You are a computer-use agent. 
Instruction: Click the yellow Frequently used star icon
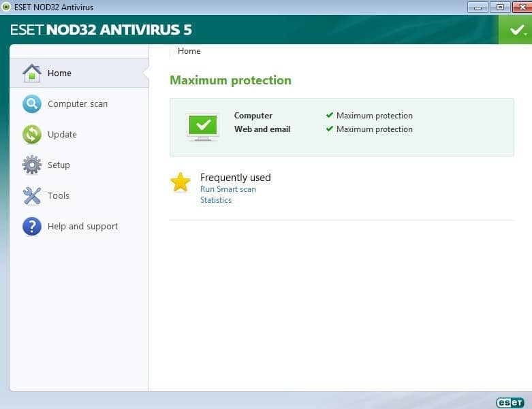(x=180, y=182)
